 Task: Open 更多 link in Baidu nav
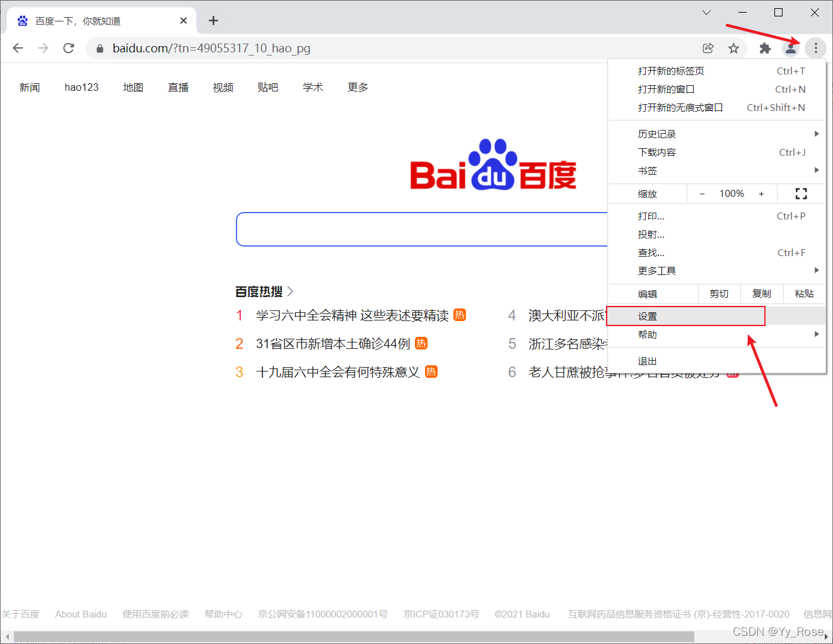coord(358,87)
